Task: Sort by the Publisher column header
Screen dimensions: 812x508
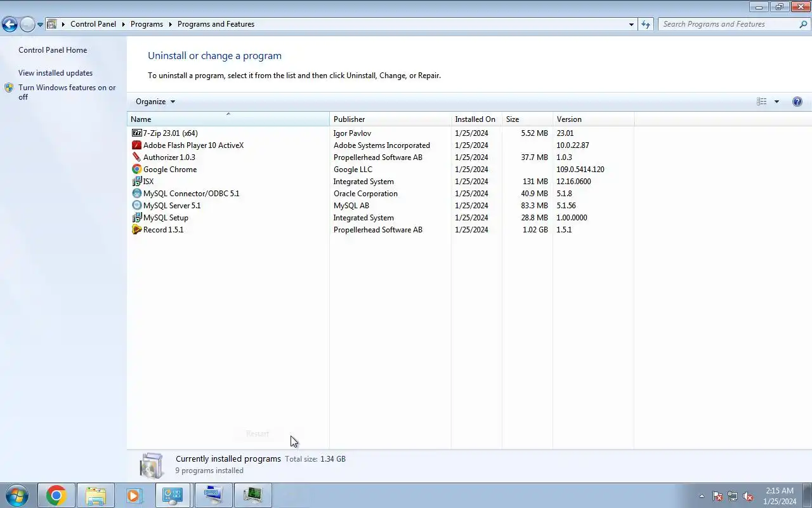Action: [x=390, y=119]
